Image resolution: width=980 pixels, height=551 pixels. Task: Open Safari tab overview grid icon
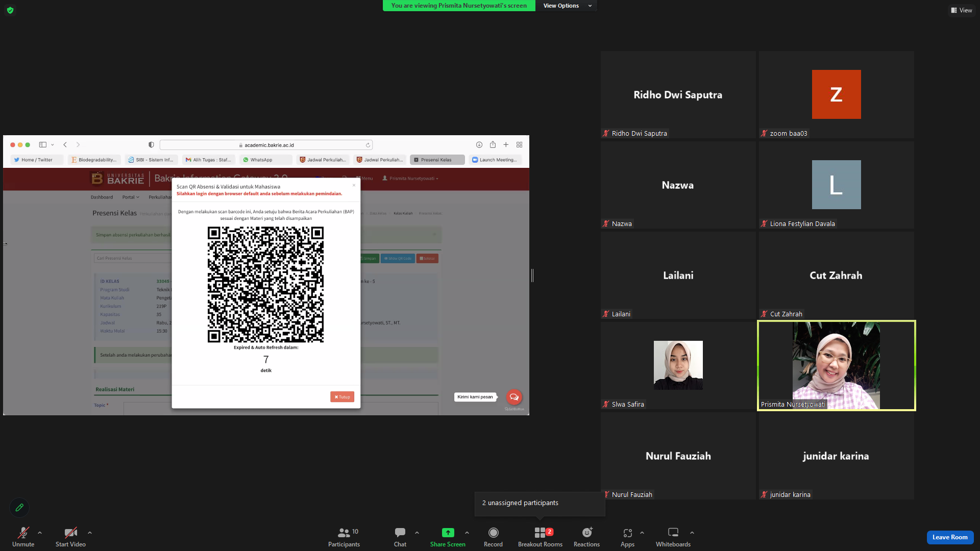pyautogui.click(x=520, y=145)
